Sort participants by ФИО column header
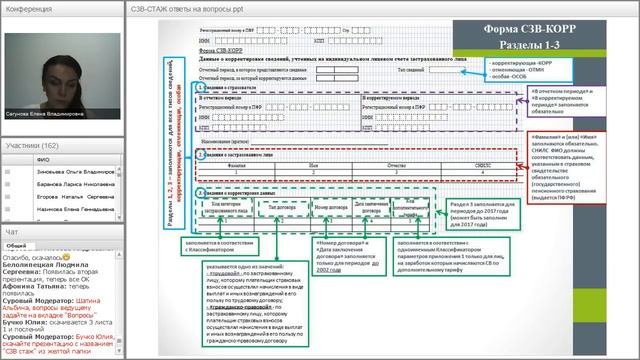The image size is (640, 360). [x=78, y=160]
